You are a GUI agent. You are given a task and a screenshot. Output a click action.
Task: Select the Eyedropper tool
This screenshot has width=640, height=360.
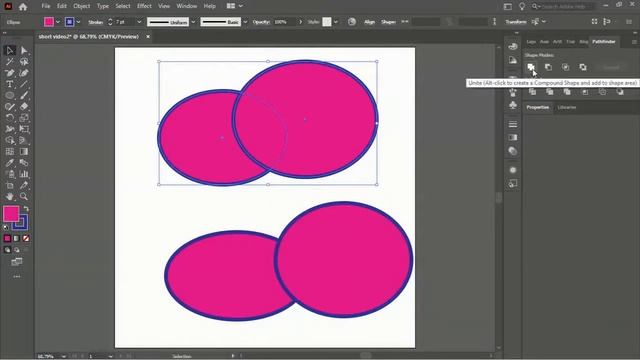(10, 163)
